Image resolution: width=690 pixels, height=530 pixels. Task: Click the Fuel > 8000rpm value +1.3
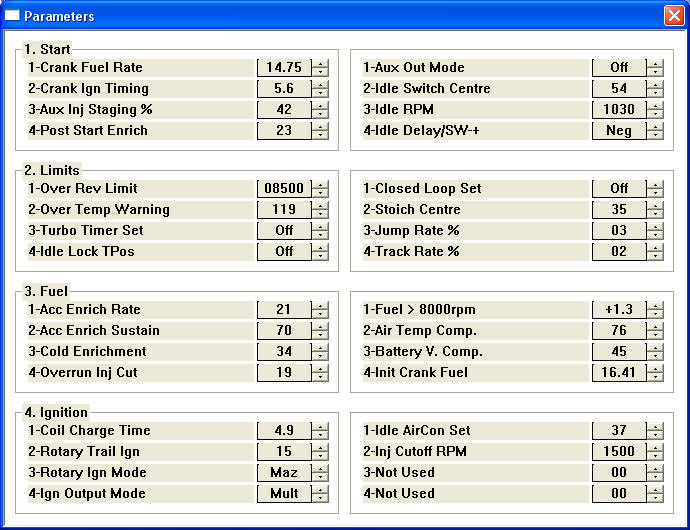619,310
